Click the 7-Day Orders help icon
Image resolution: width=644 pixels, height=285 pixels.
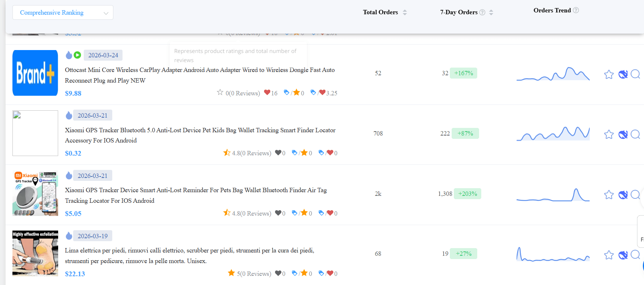click(x=482, y=12)
